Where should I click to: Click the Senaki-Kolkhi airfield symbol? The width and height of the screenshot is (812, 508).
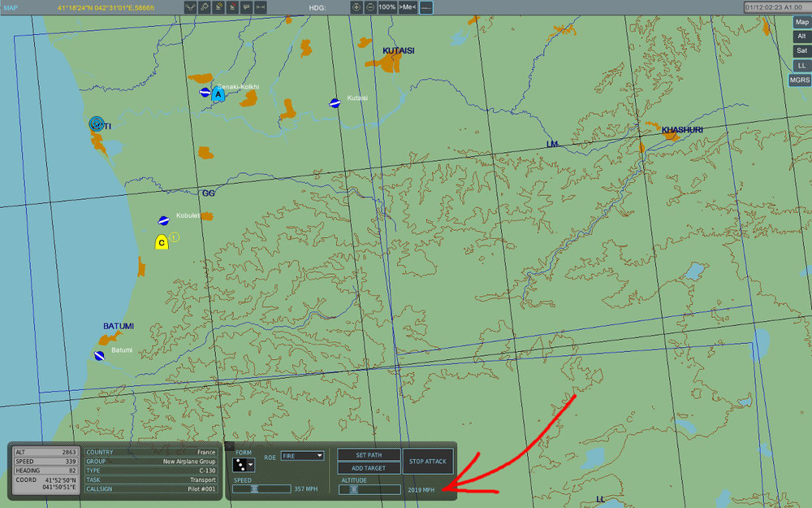tap(205, 93)
